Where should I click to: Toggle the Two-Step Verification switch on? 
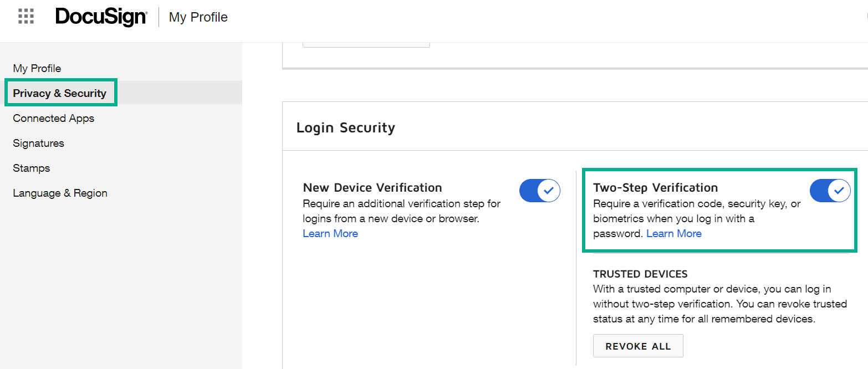830,191
